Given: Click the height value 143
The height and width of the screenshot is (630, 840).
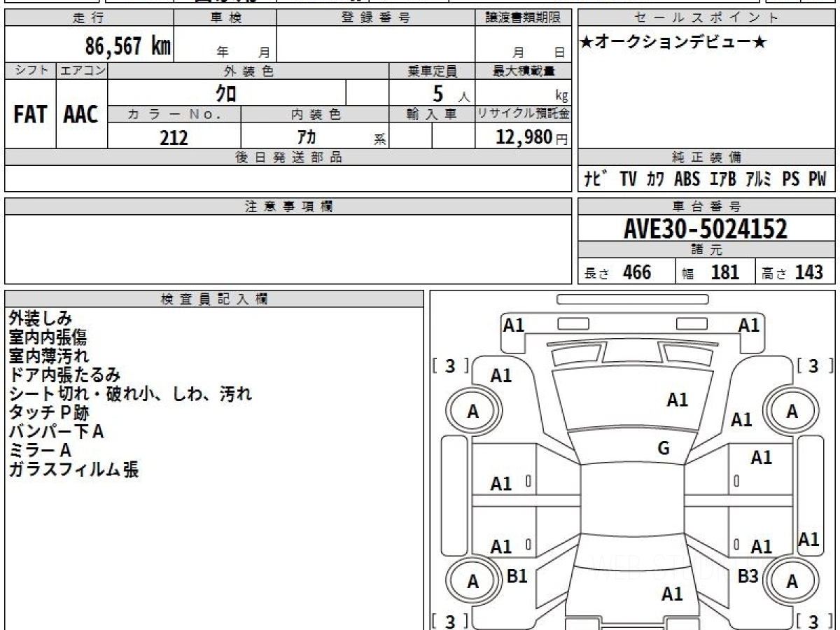Looking at the screenshot, I should (808, 272).
